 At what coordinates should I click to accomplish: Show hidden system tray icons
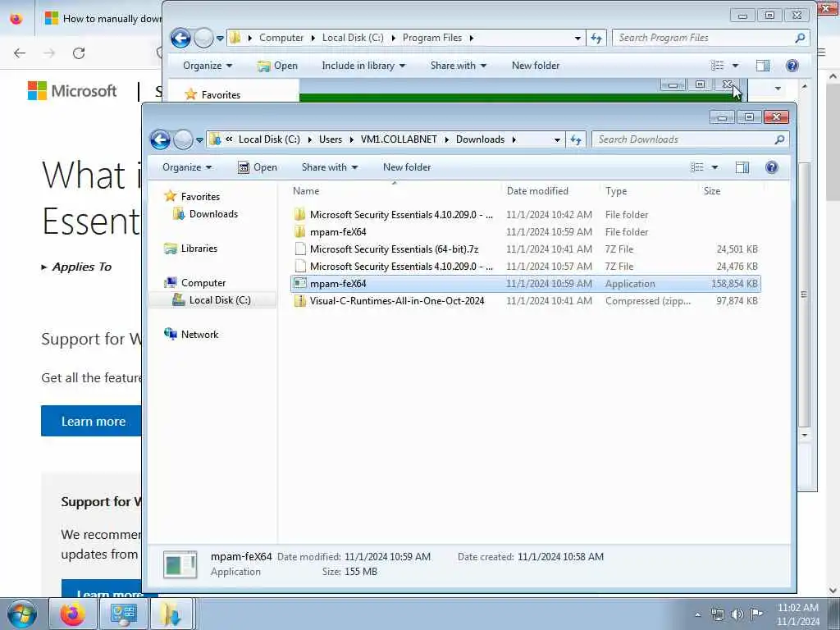697,615
